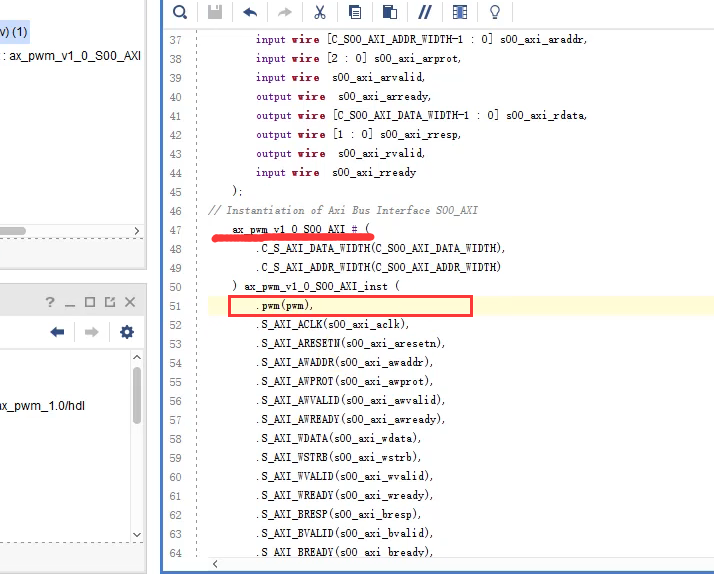The image size is (714, 574).
Task: Click the .S_AXI_WVALID port connection line
Action: (x=344, y=477)
